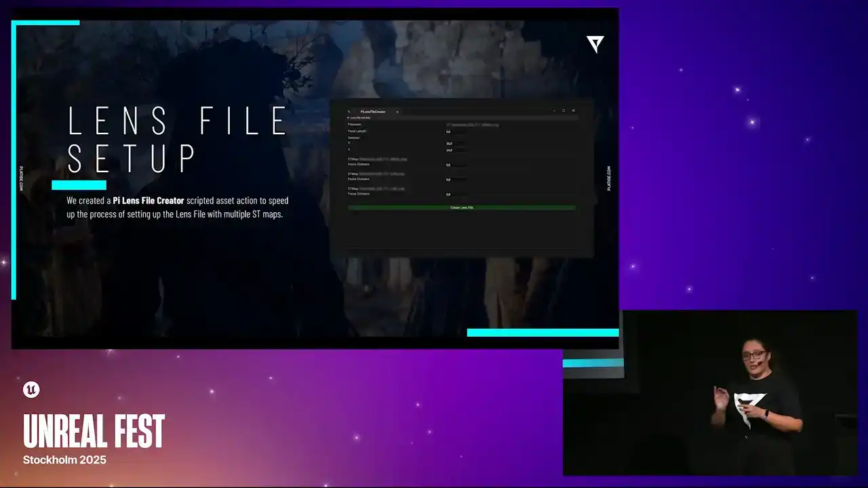
Task: Select the PiLensFileCreator tab
Action: coord(372,111)
